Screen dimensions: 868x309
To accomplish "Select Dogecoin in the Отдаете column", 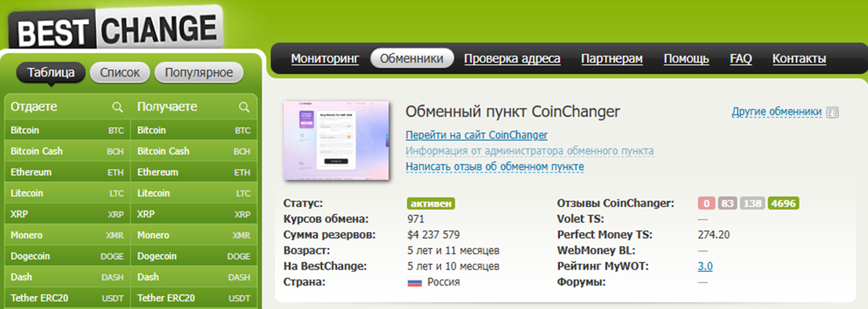I will (67, 256).
